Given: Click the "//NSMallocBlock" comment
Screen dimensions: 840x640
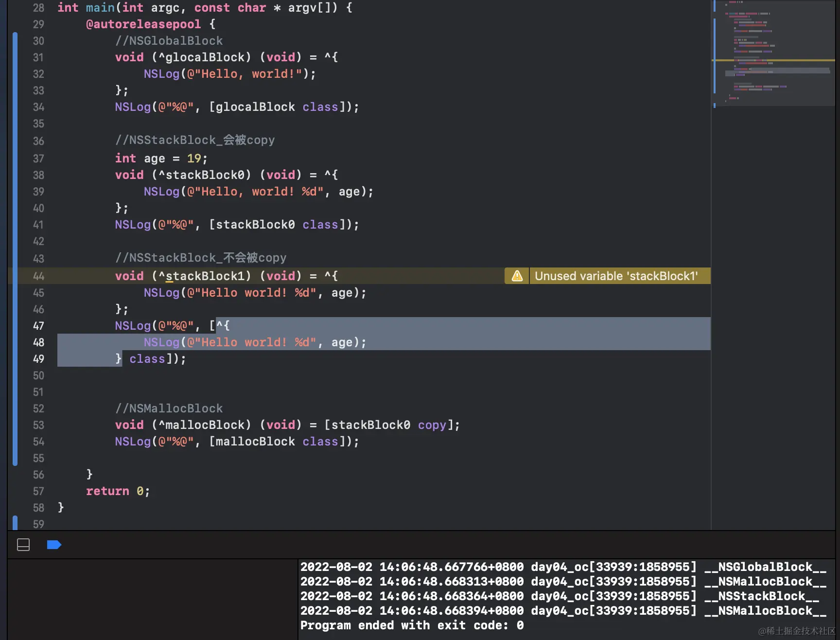Looking at the screenshot, I should pos(169,409).
